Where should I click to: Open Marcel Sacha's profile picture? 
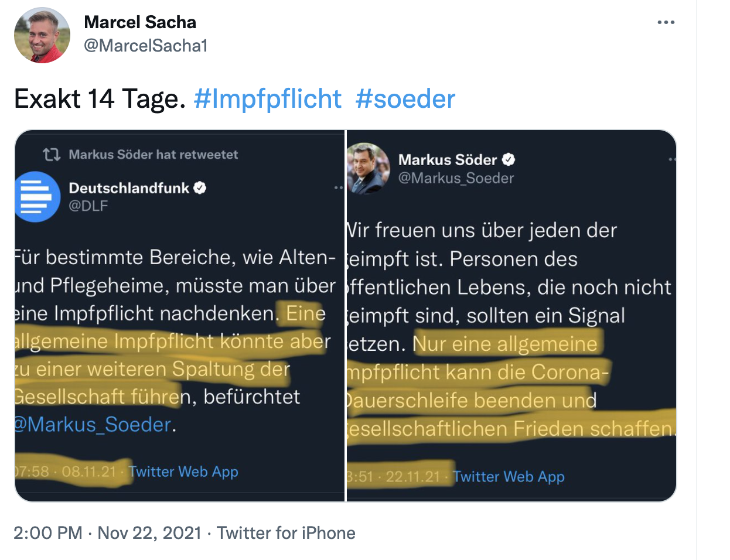pos(42,35)
